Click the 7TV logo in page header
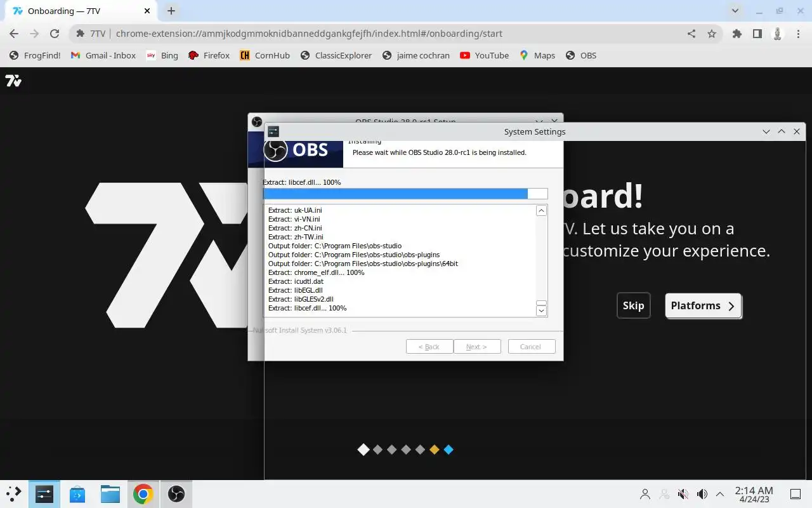 [x=13, y=81]
